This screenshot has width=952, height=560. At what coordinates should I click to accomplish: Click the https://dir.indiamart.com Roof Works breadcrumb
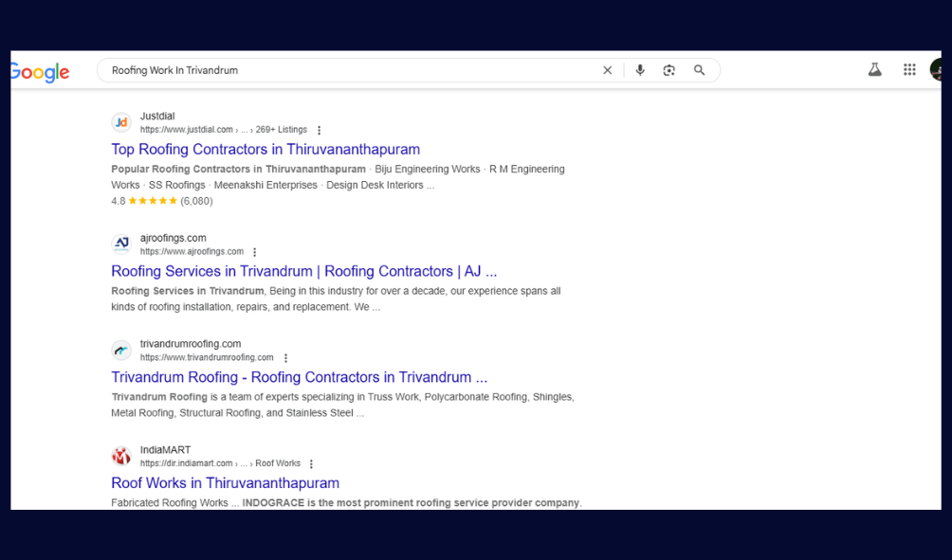tap(220, 463)
